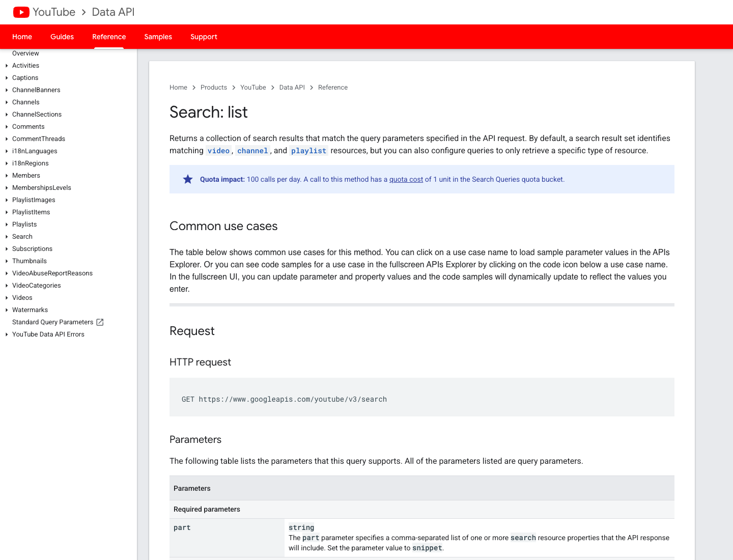The width and height of the screenshot is (733, 560).
Task: Open the Samples tab
Action: click(x=158, y=37)
